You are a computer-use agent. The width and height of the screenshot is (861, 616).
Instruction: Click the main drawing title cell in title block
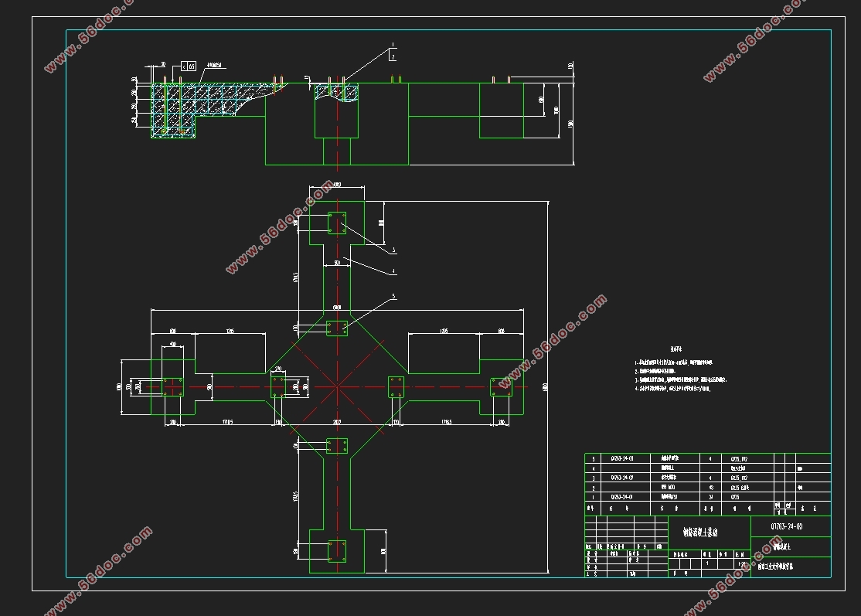710,533
